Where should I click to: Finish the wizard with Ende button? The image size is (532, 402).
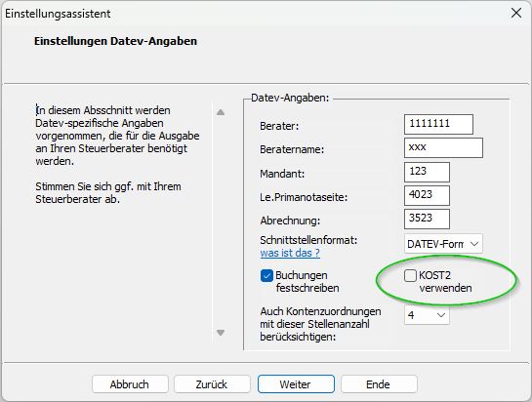coord(379,384)
